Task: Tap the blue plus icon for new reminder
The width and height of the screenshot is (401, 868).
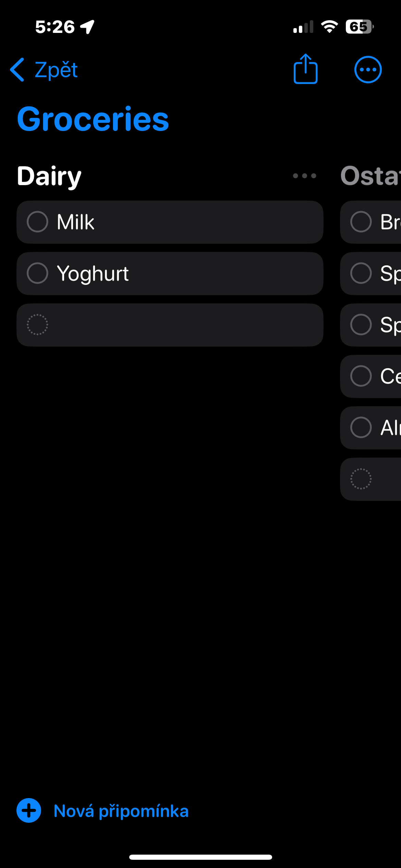Action: [x=29, y=810]
